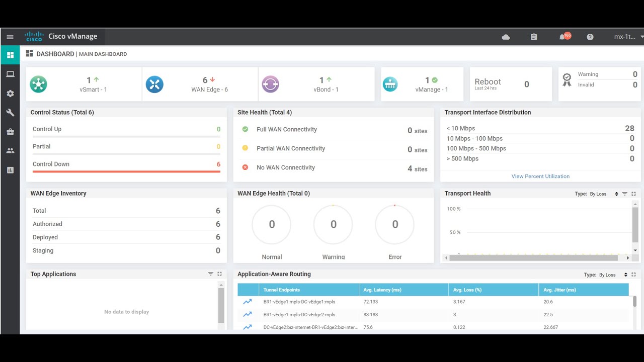Click the green Full WAN Connectivity status icon
This screenshot has height=362, width=644.
246,129
